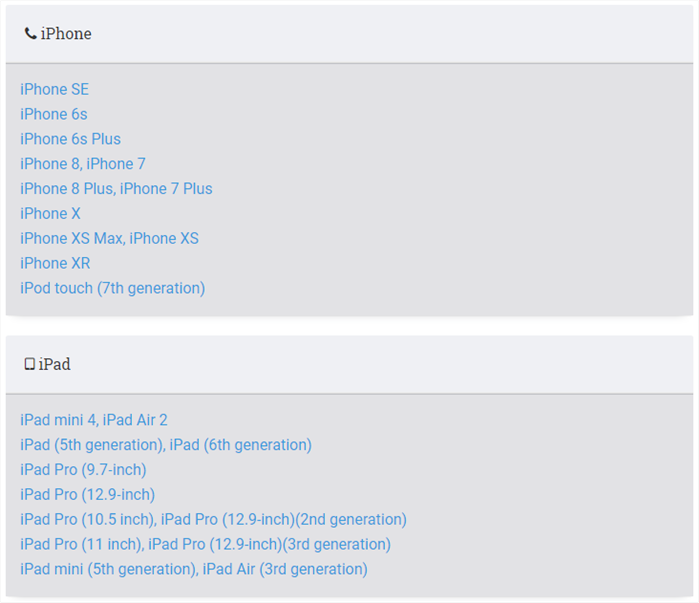The width and height of the screenshot is (699, 603).
Task: Collapse the iPad section header
Action: [x=350, y=365]
